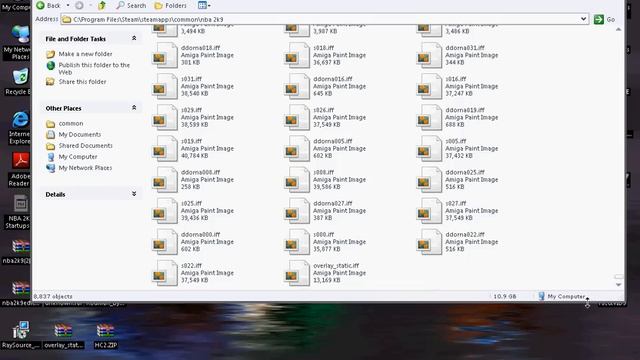Select the overlay_static.iff file icon
This screenshot has width=640, height=360.
click(x=297, y=273)
